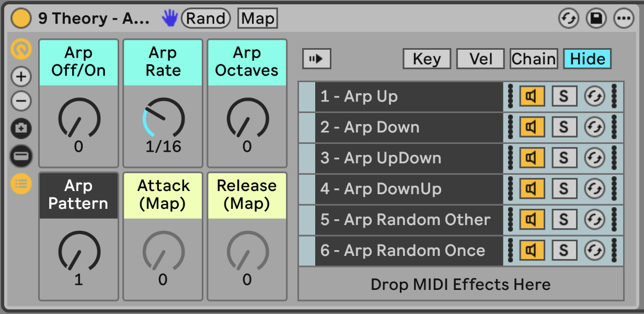
Task: Save preset using the floppy disk icon
Action: (x=595, y=19)
